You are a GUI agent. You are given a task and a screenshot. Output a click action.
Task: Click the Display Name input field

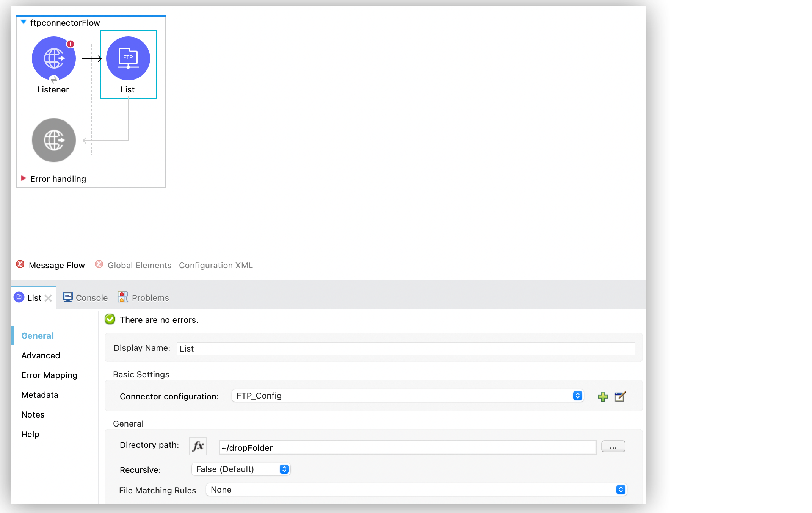[x=405, y=348]
